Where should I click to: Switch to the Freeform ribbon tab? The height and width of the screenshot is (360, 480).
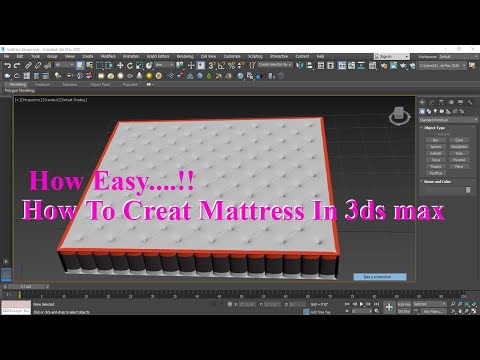click(42, 85)
